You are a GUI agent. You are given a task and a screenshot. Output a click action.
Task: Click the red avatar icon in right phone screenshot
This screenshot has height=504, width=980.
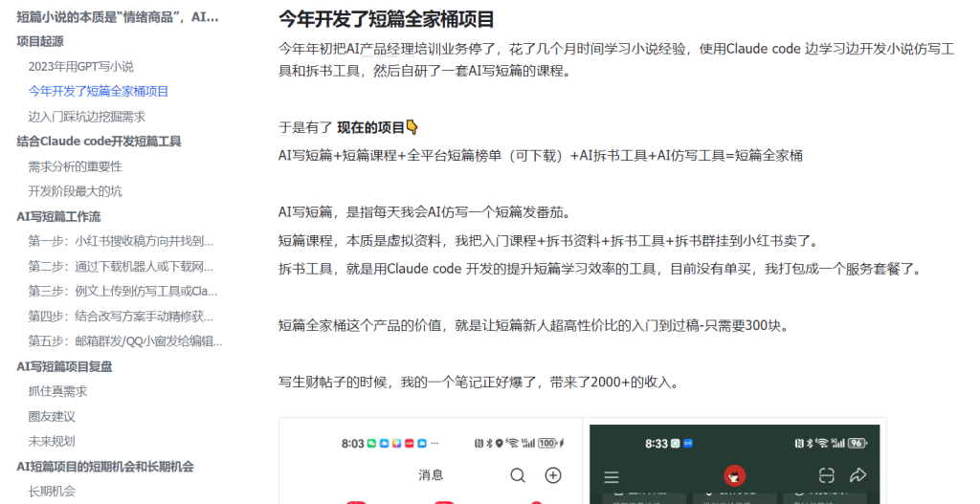pos(734,476)
